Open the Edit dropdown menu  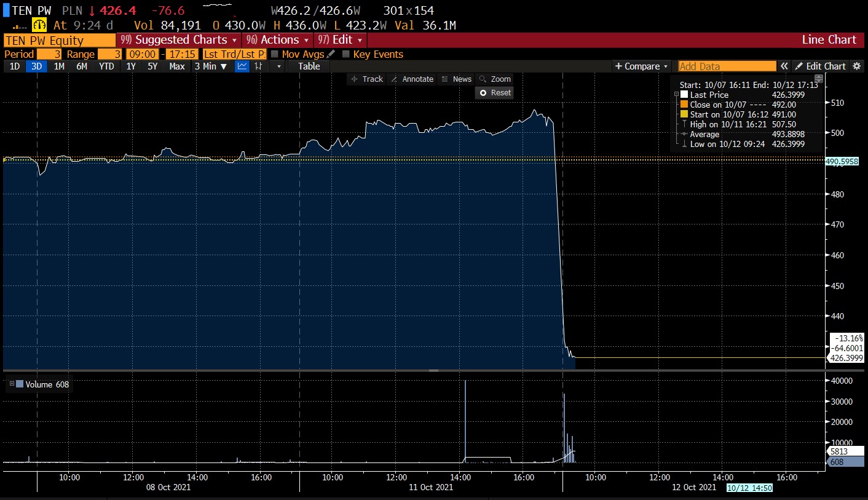tap(340, 40)
